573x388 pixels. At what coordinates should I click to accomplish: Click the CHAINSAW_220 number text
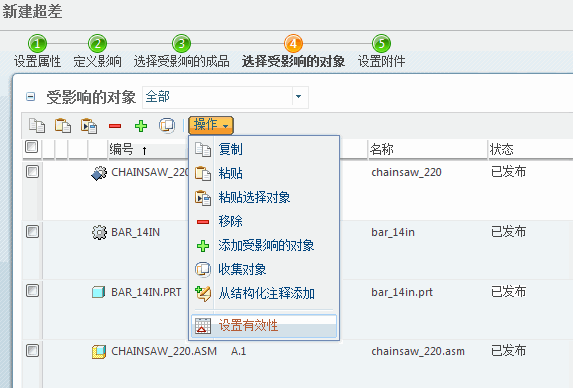150,172
